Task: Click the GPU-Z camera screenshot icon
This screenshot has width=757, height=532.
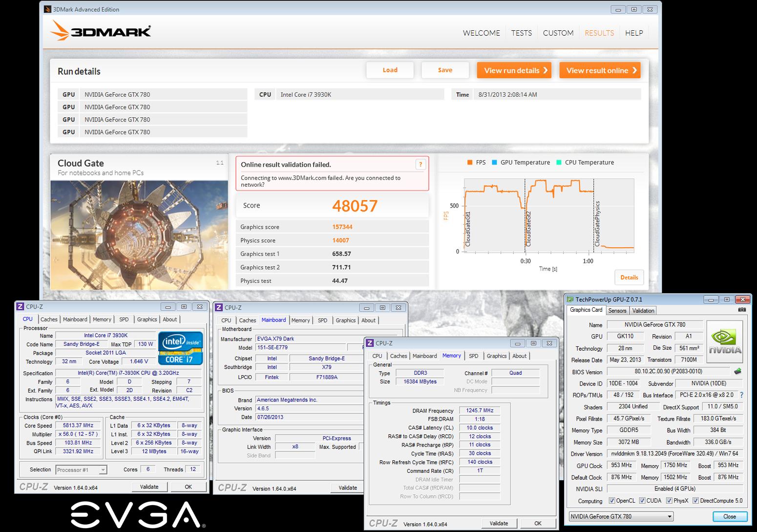Action: tap(742, 310)
